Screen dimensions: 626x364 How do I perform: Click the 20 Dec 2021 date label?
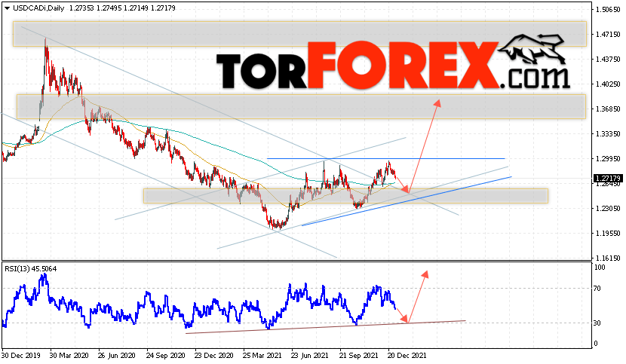click(407, 355)
